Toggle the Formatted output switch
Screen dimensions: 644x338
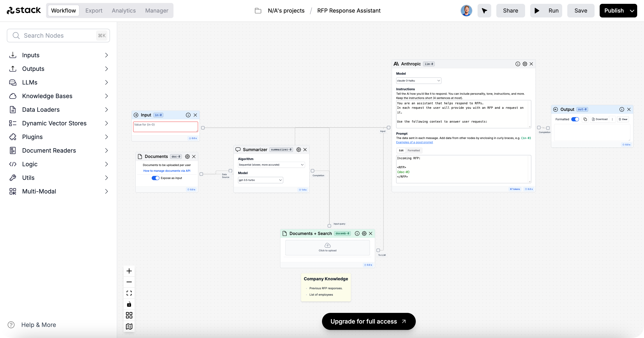(x=575, y=119)
